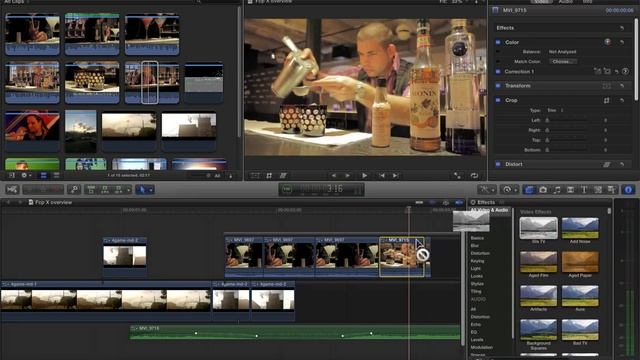Open the tool selection dropdown arrow
Image resolution: width=640 pixels, height=360 pixels.
[151, 190]
